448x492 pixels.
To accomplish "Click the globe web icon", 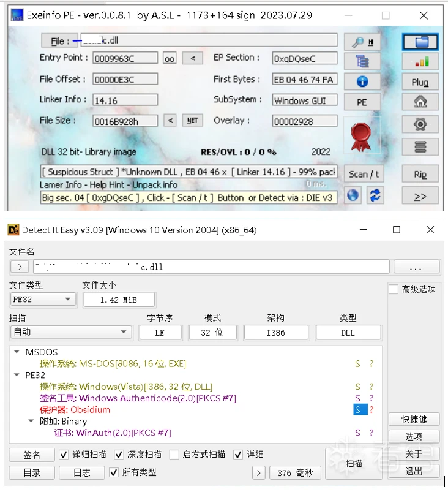I will [353, 195].
